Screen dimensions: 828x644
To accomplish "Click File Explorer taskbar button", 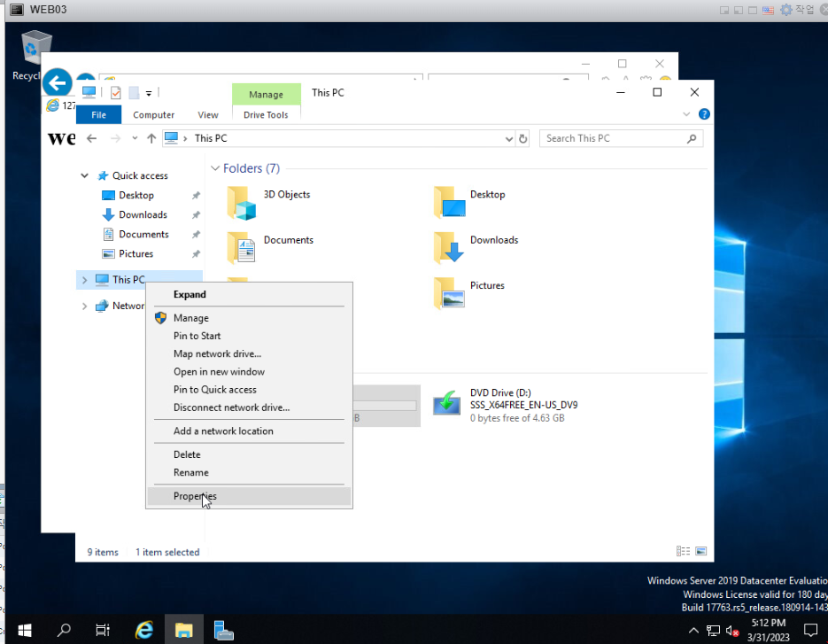I will pos(184,630).
